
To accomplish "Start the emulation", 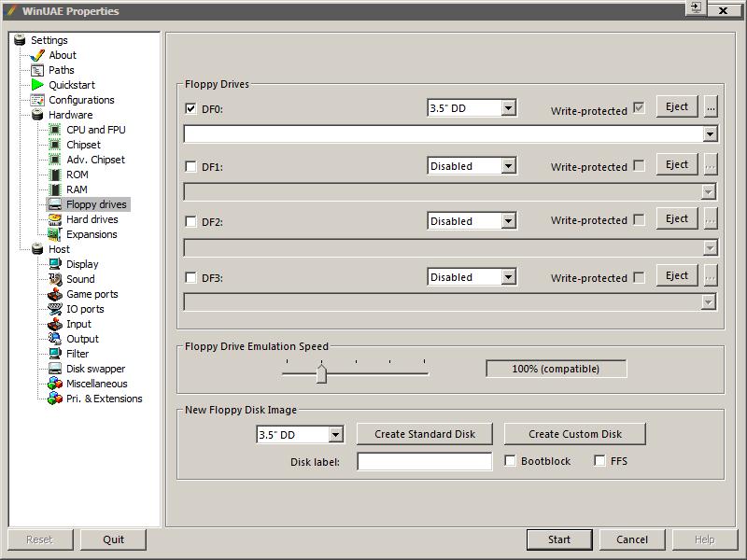I will pyautogui.click(x=559, y=539).
